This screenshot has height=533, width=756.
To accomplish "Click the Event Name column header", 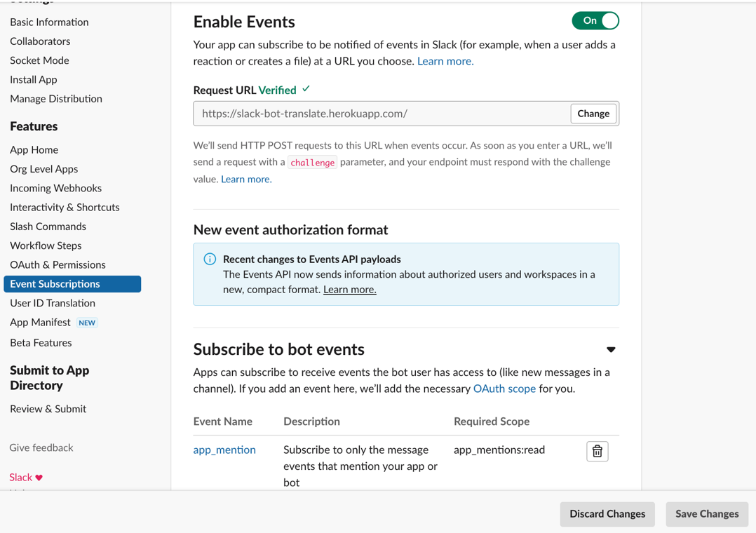I will (x=223, y=421).
